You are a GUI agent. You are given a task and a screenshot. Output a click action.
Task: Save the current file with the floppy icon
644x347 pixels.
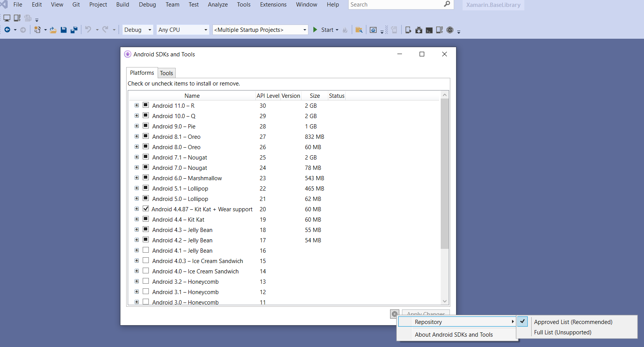[x=64, y=30]
